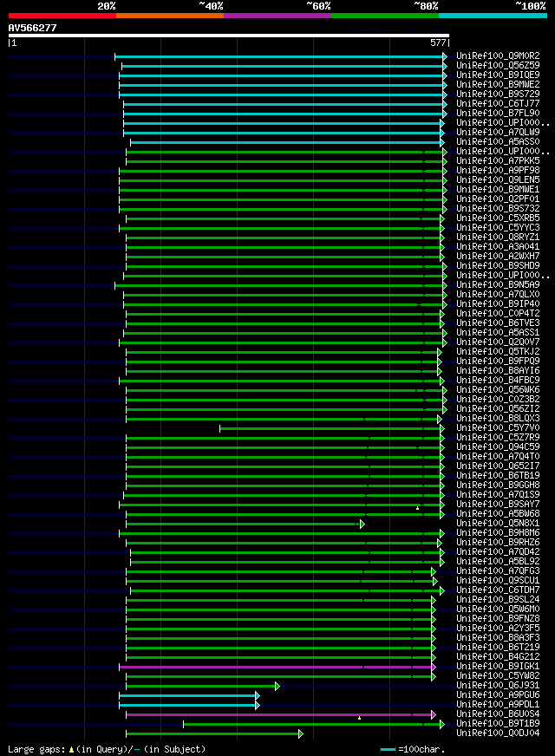Image resolution: width=555 pixels, height=756 pixels.
Task: Click the white query sequence bar
Action: (x=229, y=36)
